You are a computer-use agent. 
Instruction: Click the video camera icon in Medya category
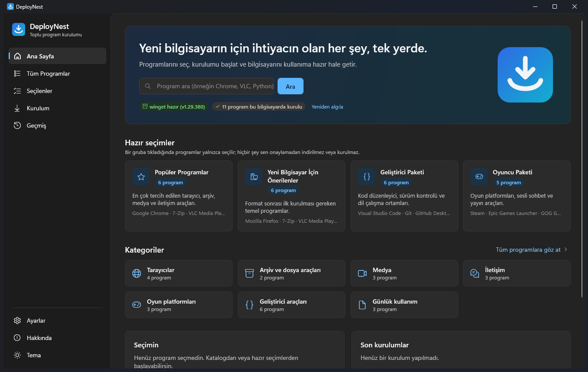[362, 273]
